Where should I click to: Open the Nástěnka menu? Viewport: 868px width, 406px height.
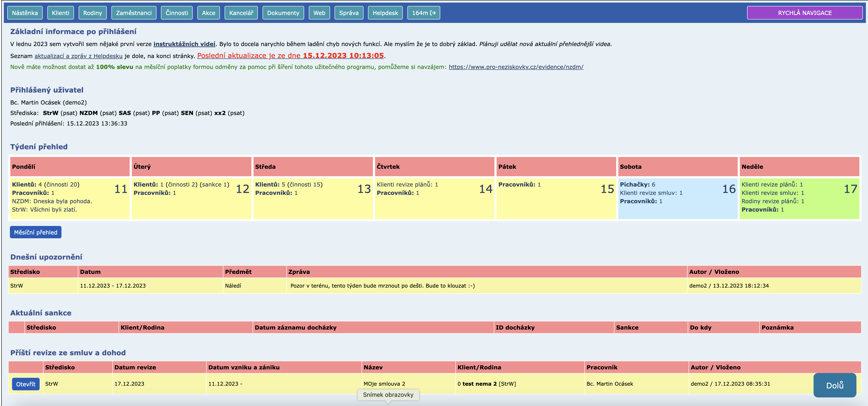[25, 13]
